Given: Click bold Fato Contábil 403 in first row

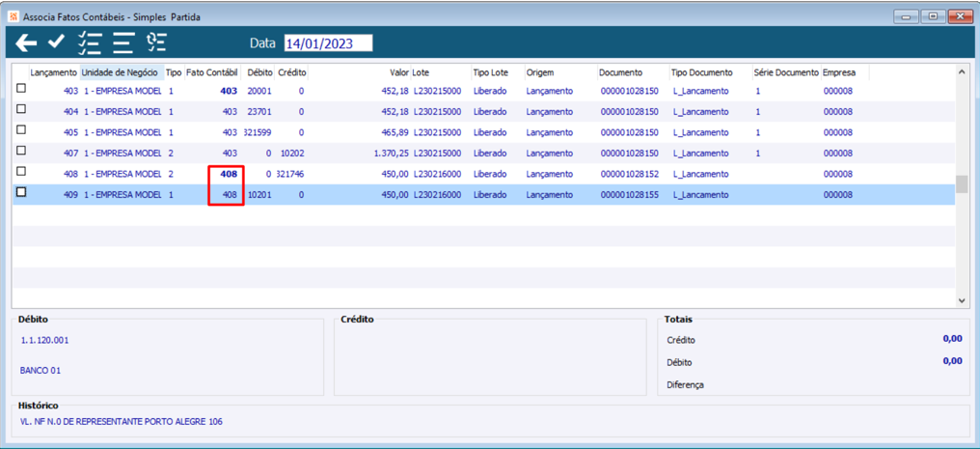Looking at the screenshot, I should tap(229, 91).
